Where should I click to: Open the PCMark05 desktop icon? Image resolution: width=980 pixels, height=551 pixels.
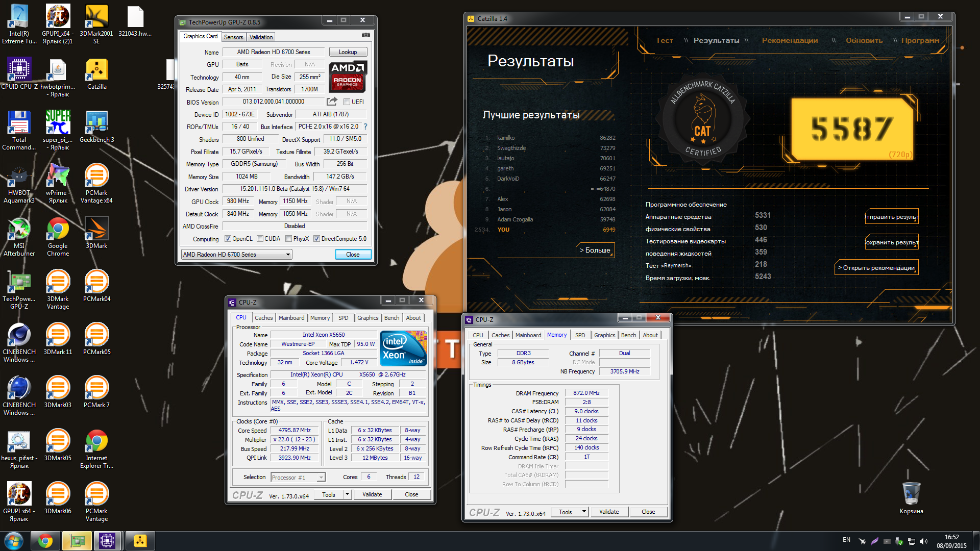pos(96,338)
